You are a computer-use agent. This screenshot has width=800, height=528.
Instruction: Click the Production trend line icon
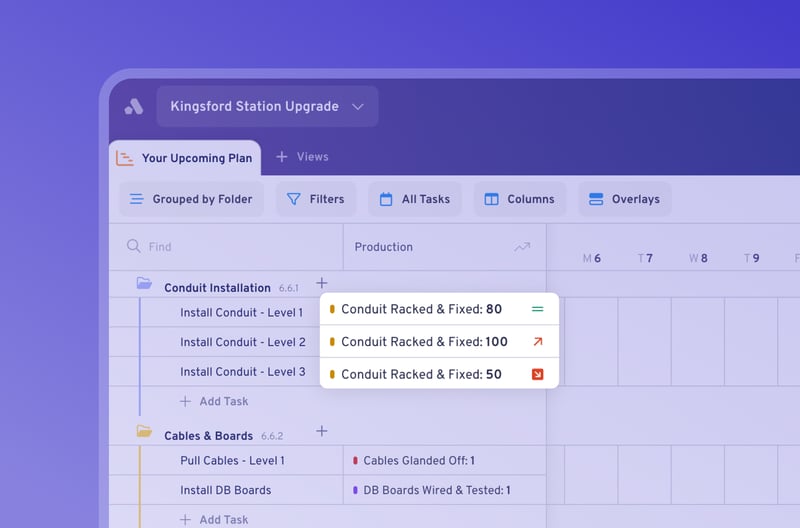pos(522,247)
